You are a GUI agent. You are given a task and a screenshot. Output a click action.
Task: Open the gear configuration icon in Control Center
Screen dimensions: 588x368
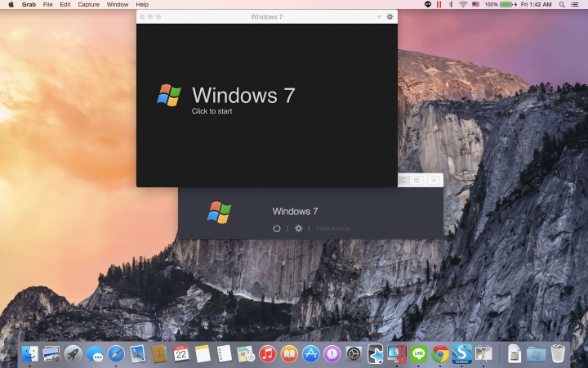299,228
